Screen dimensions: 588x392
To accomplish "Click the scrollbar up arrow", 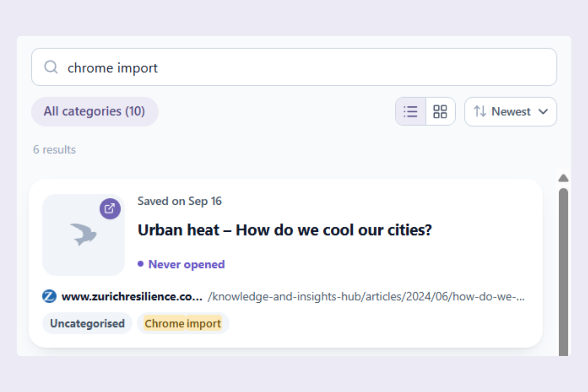I will click(x=563, y=178).
